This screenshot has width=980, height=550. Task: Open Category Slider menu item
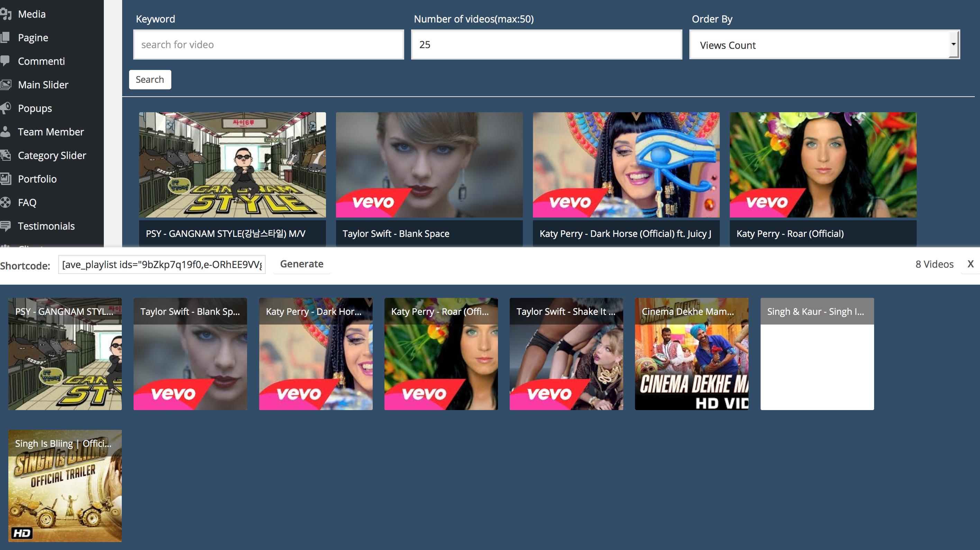click(x=52, y=156)
